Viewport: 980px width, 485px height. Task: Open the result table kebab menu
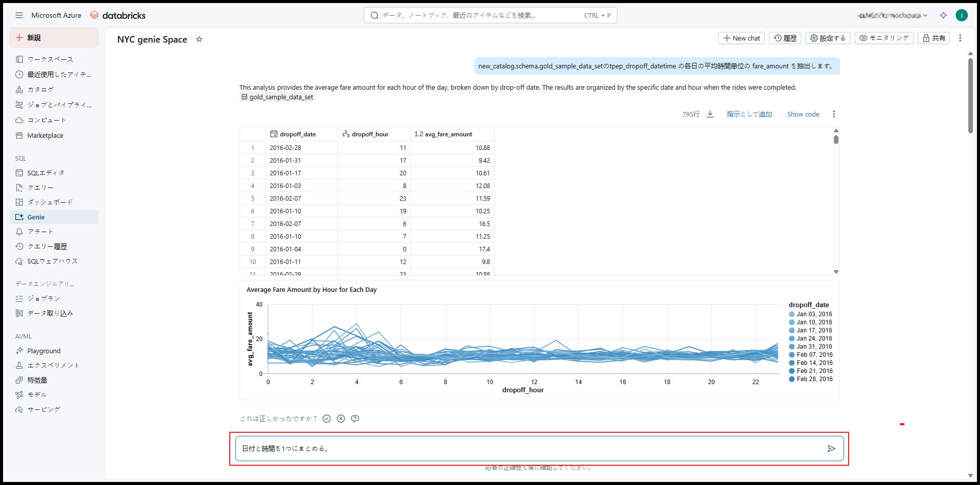833,114
